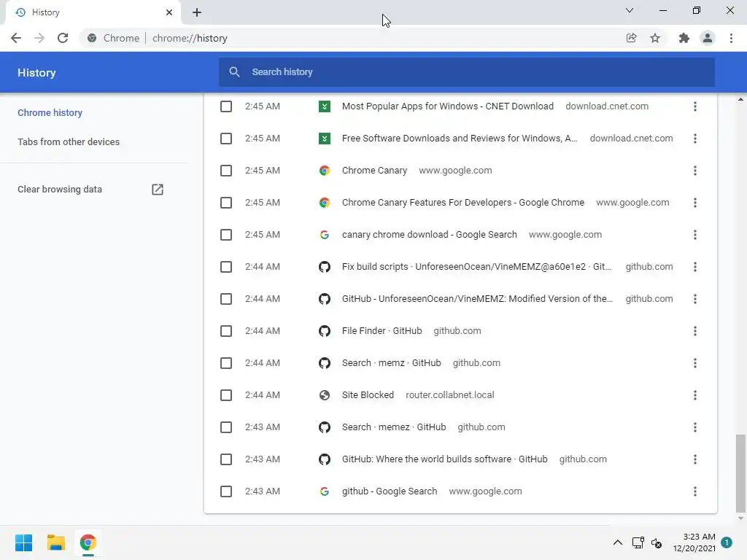
Task: Select the Fix build scripts entry checkbox
Action: pos(226,267)
